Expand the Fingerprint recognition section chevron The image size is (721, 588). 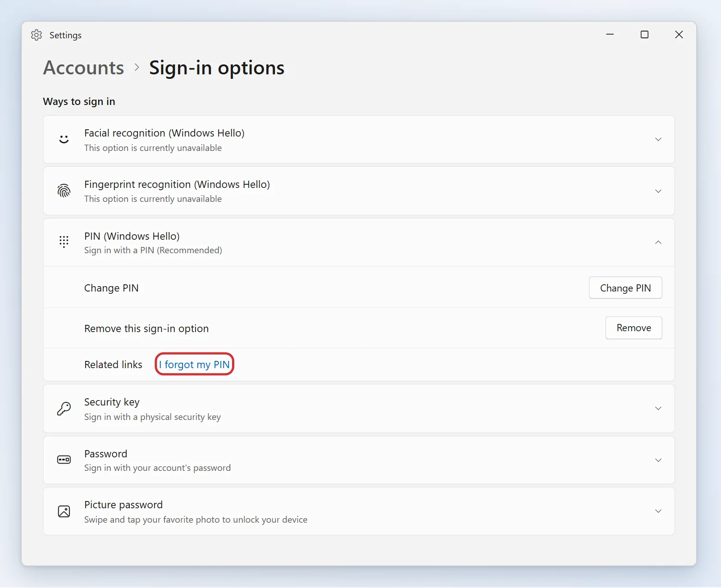[x=658, y=191]
